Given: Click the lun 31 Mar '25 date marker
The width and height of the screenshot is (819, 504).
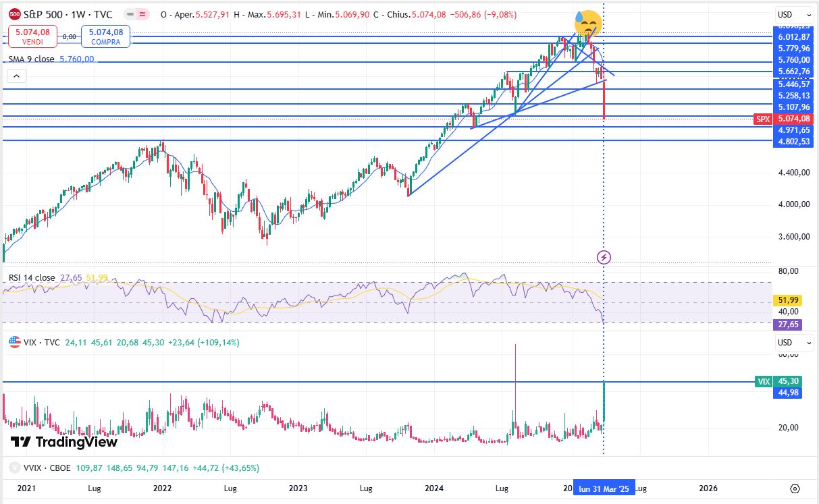Looking at the screenshot, I should tap(604, 488).
